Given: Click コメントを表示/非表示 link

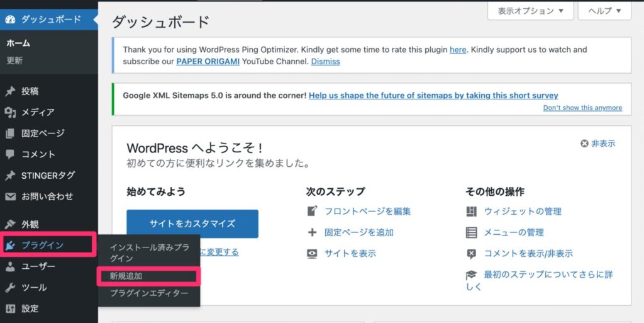Looking at the screenshot, I should pyautogui.click(x=528, y=254).
